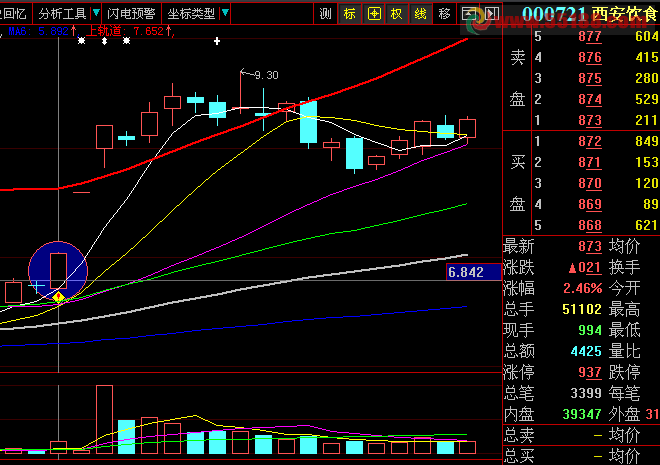
Task: Toggle the 标 marker button
Action: click(349, 14)
